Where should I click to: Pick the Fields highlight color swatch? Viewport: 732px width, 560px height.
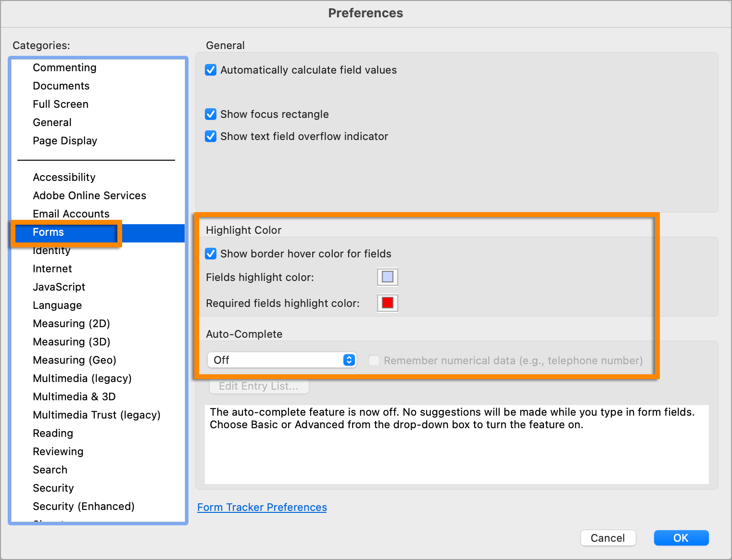click(387, 277)
